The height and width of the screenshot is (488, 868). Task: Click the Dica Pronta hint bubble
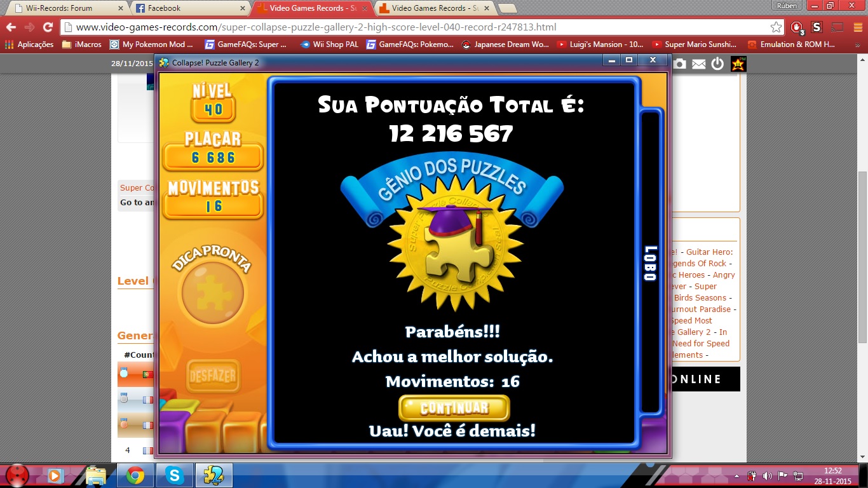[212, 292]
